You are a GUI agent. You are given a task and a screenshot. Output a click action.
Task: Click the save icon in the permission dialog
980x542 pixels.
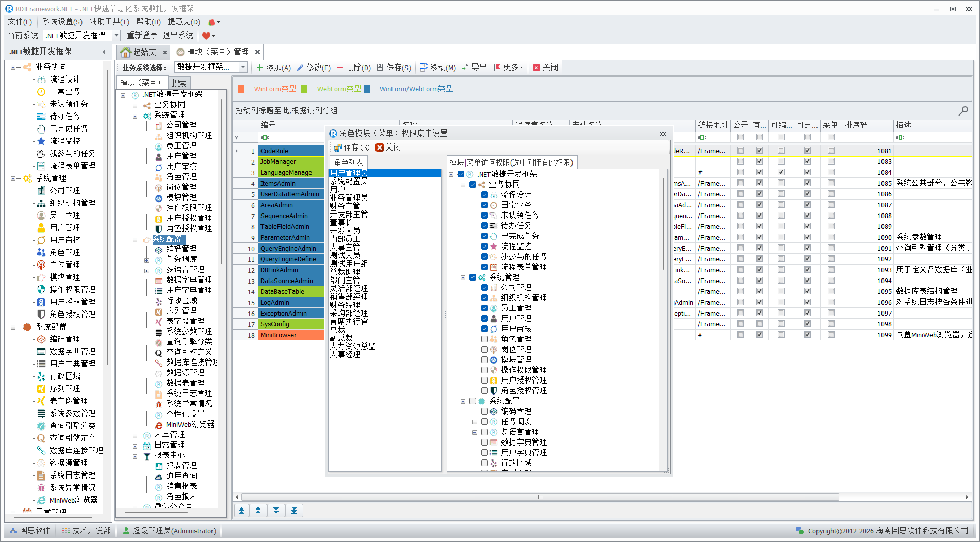(x=338, y=147)
